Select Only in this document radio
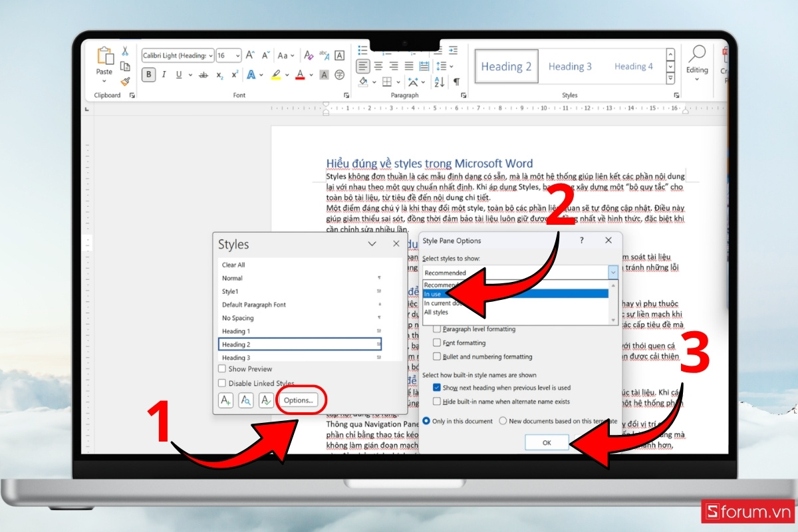This screenshot has height=532, width=798. pos(426,421)
